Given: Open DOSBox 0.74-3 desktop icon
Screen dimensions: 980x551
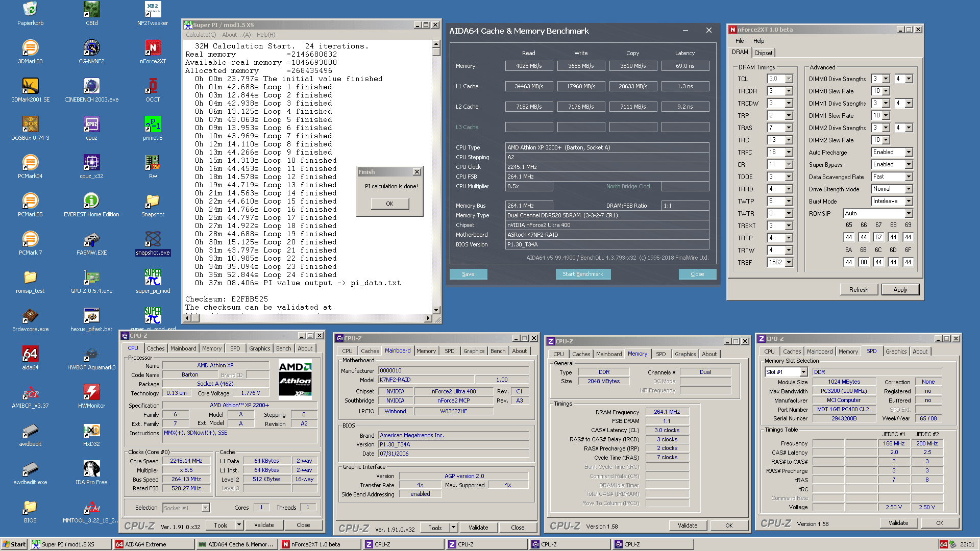Looking at the screenshot, I should click(30, 128).
